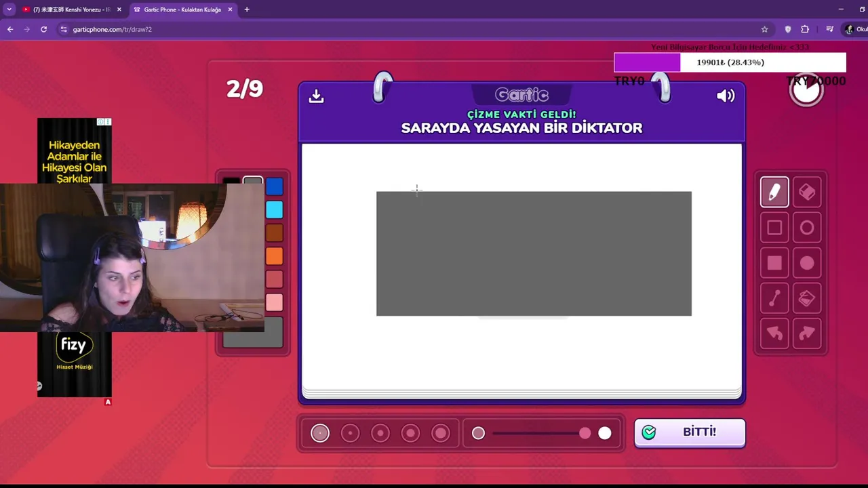Select the hollow rectangle tool
This screenshot has width=868, height=488.
click(774, 228)
